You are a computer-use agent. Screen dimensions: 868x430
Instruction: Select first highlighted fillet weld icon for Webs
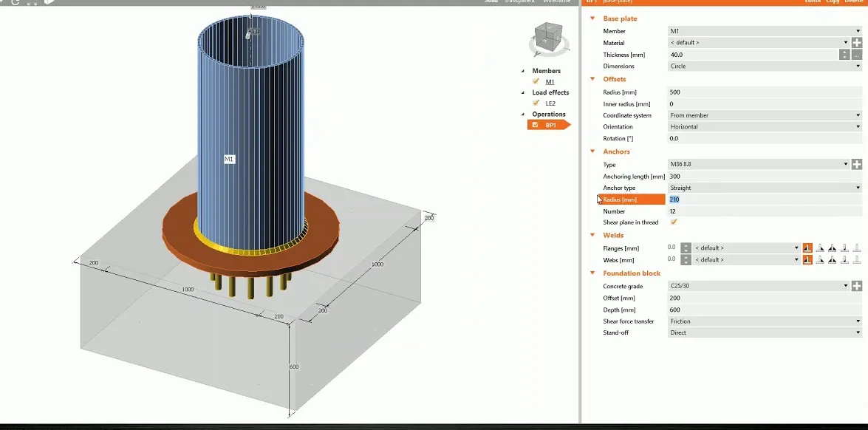coord(807,259)
